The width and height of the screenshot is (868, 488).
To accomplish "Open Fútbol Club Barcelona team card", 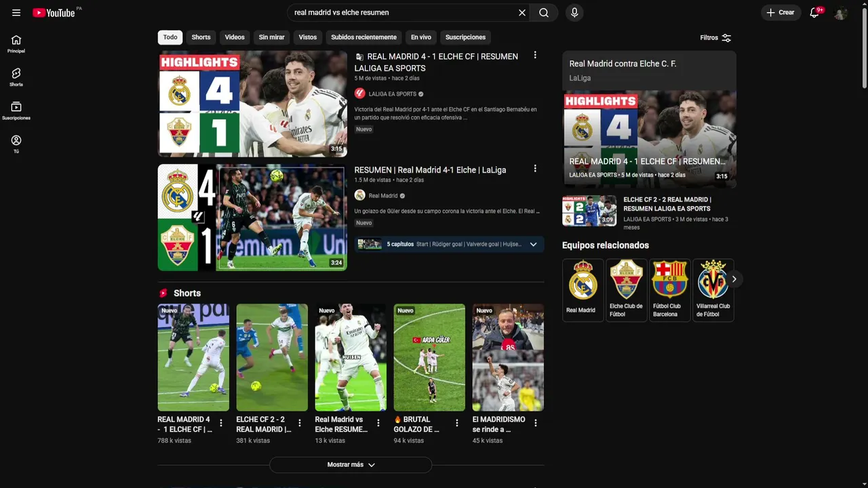I will pyautogui.click(x=669, y=290).
